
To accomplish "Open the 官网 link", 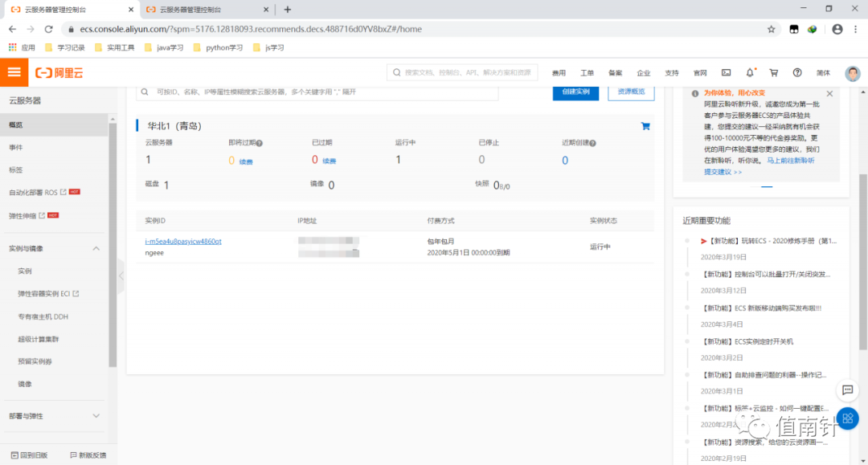I will [700, 73].
